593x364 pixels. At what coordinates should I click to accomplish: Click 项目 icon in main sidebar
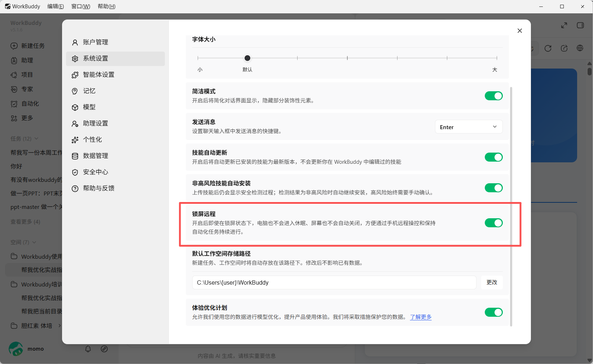(14, 75)
